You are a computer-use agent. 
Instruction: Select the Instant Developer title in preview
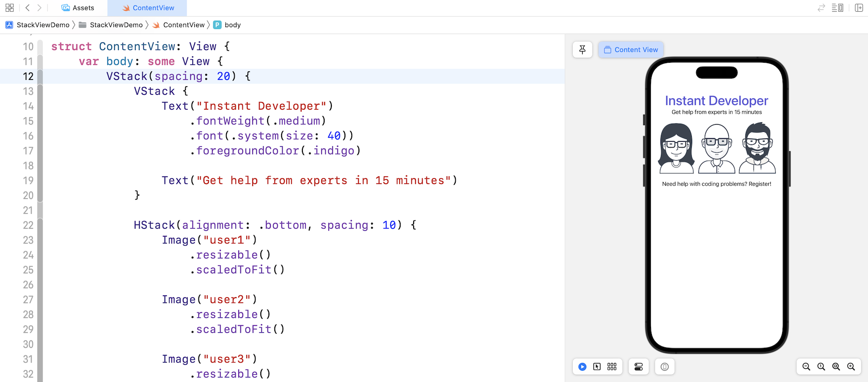(x=717, y=101)
